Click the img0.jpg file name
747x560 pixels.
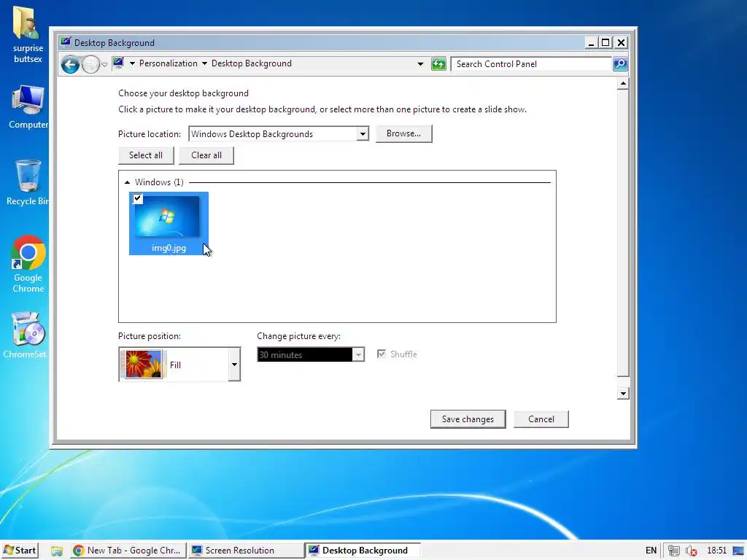(169, 248)
